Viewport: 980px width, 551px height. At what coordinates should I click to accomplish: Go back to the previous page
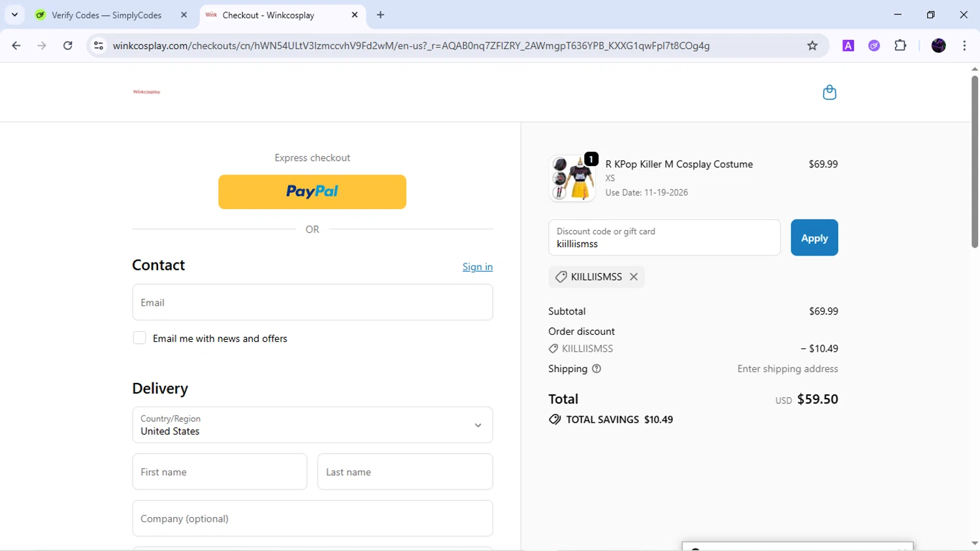(x=16, y=46)
